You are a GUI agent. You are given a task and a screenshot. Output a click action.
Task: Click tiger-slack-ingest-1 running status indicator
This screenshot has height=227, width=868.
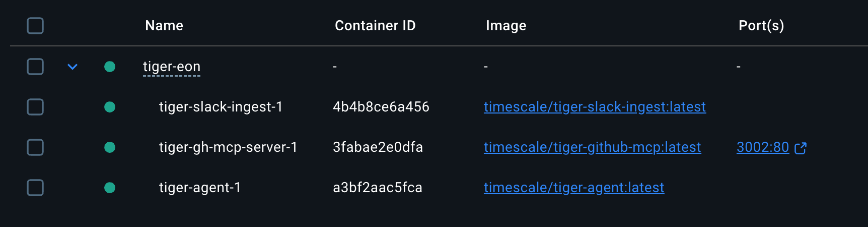tap(110, 107)
